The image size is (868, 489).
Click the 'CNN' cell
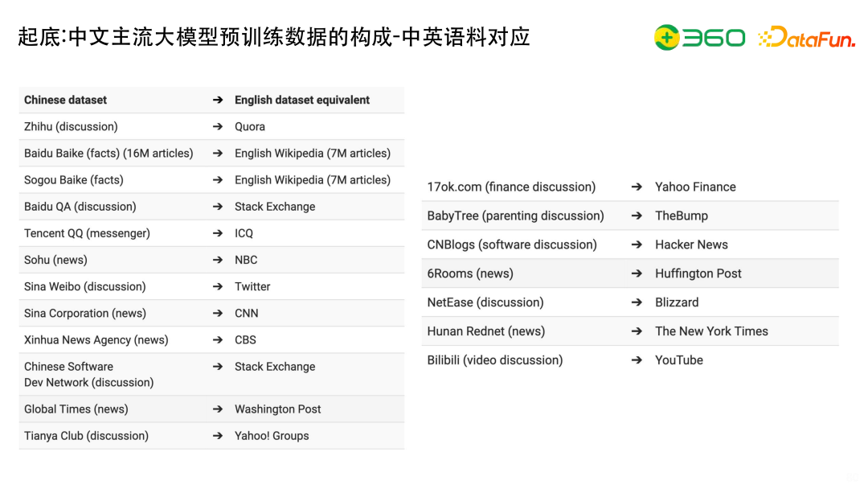point(247,313)
